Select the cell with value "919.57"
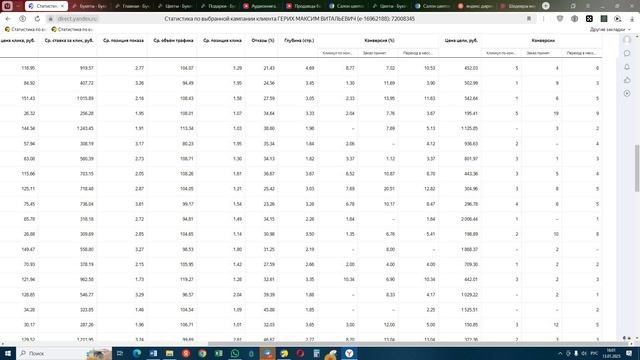This screenshot has height=360, width=640. click(x=87, y=68)
